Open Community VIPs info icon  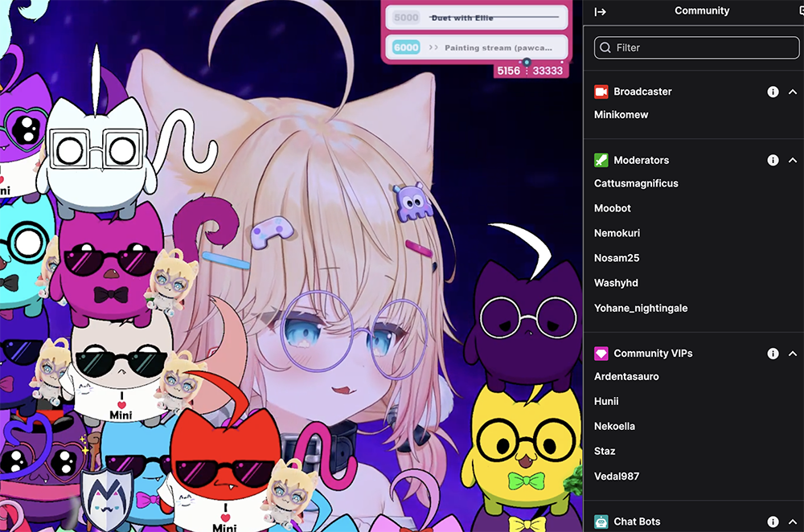[x=773, y=354]
